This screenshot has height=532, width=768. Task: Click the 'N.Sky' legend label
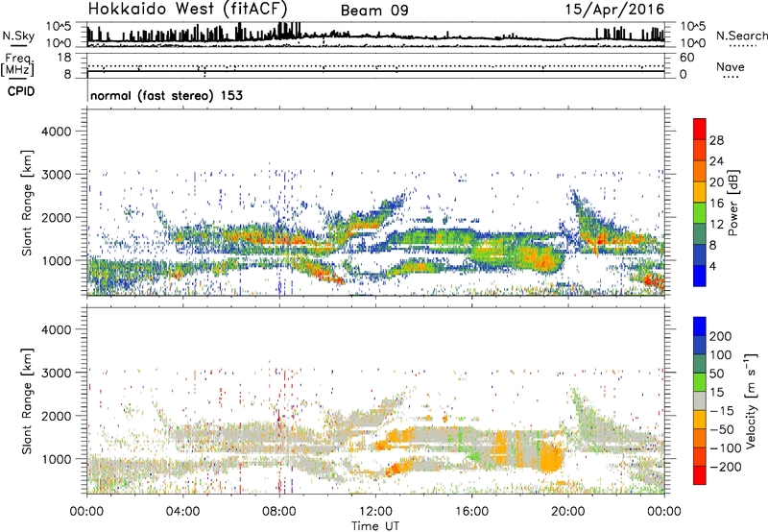[18, 36]
